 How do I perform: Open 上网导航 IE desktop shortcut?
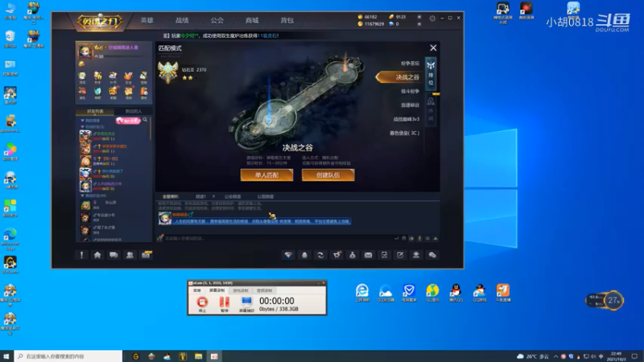click(x=361, y=292)
